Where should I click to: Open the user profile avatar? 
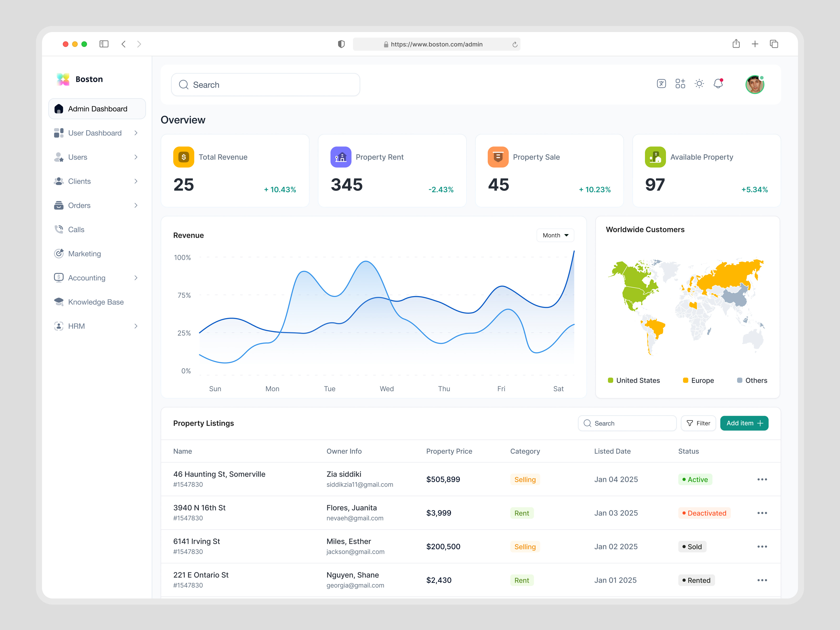coord(755,84)
